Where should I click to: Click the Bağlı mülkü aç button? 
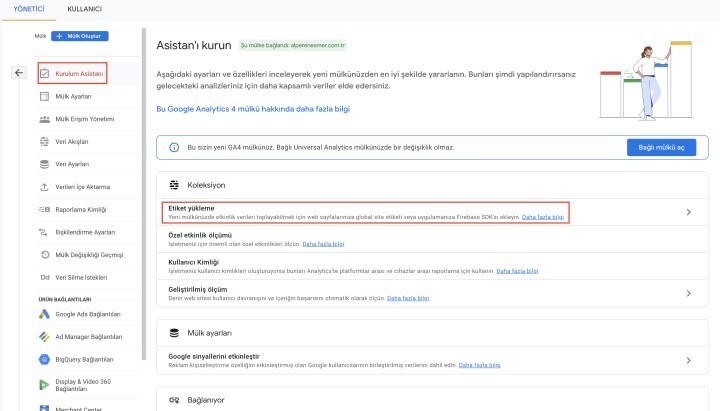pyautogui.click(x=661, y=147)
